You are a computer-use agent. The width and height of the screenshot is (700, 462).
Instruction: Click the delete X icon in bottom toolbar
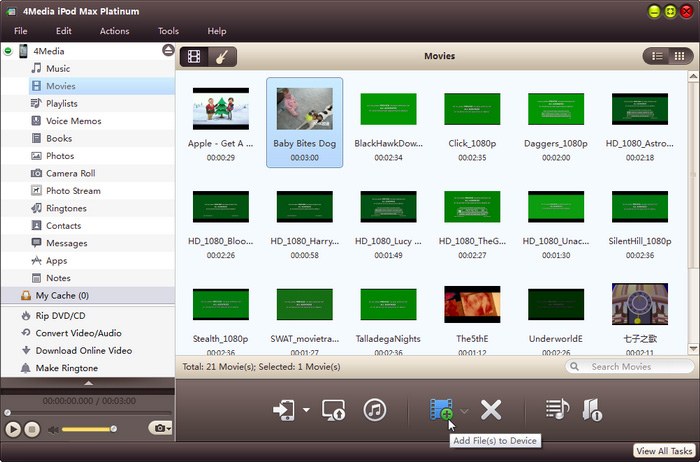click(x=491, y=409)
